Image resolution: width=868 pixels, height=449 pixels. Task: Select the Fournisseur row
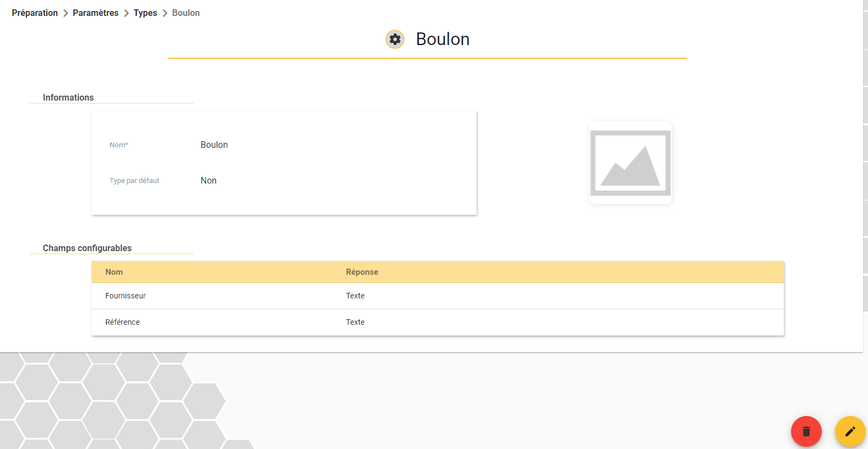click(438, 296)
